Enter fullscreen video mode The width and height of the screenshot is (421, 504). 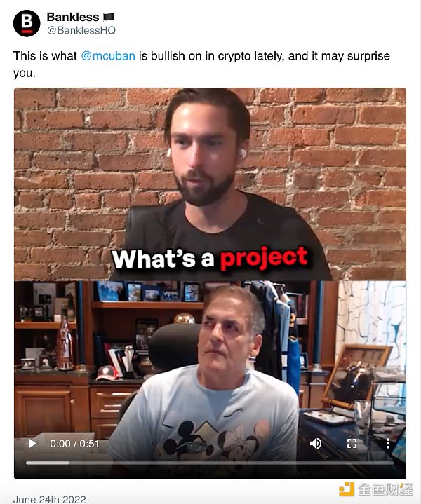(x=352, y=444)
